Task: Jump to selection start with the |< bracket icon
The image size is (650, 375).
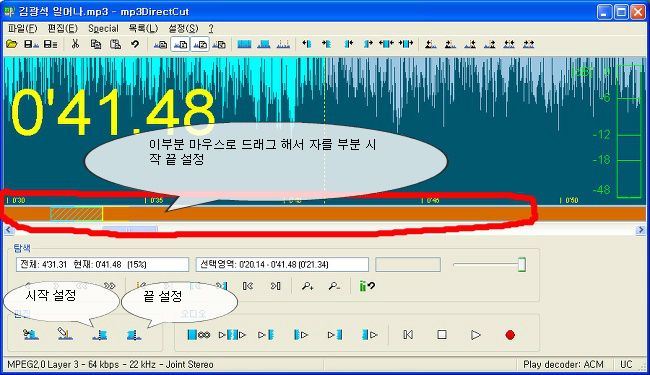Action: tap(248, 286)
